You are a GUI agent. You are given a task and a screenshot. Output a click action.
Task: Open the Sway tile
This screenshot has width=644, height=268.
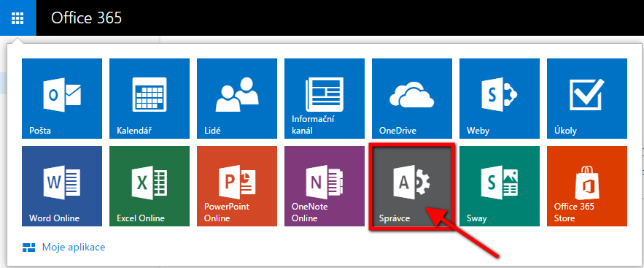[x=500, y=186]
